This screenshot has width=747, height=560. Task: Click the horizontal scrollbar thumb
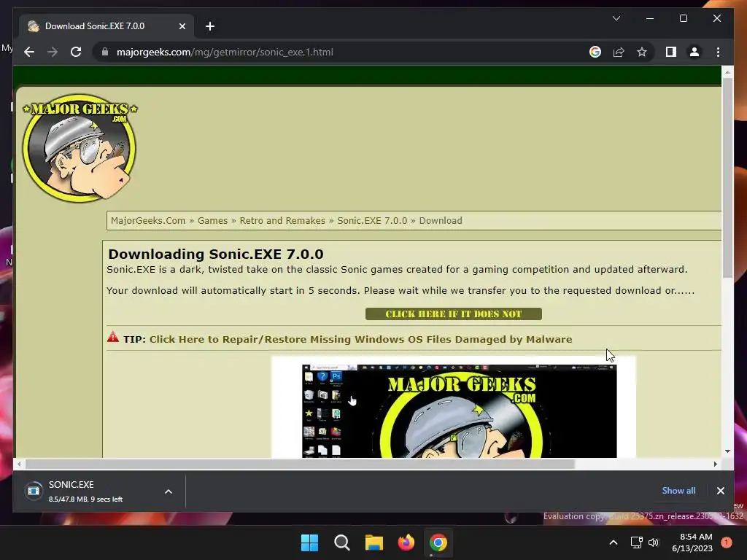pyautogui.click(x=300, y=464)
